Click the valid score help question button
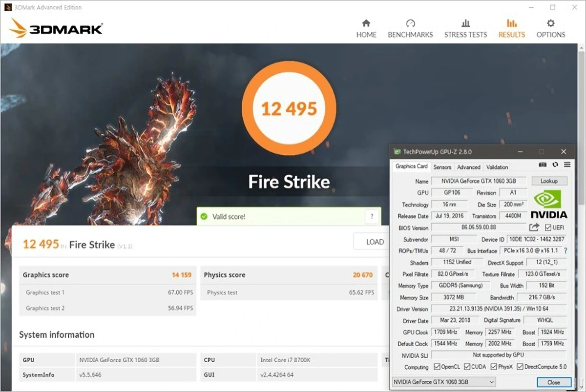 [372, 216]
